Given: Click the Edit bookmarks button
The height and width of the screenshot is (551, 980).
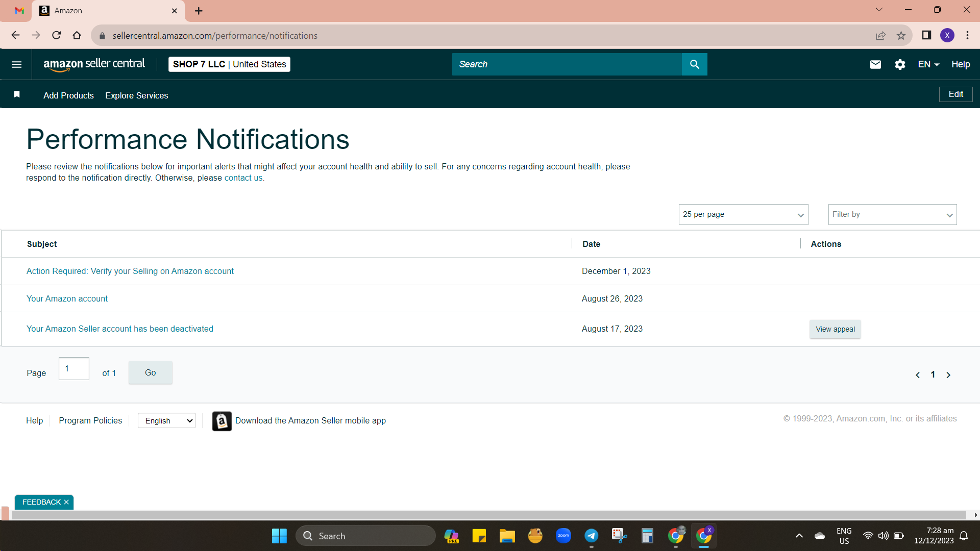Looking at the screenshot, I should pos(955,94).
